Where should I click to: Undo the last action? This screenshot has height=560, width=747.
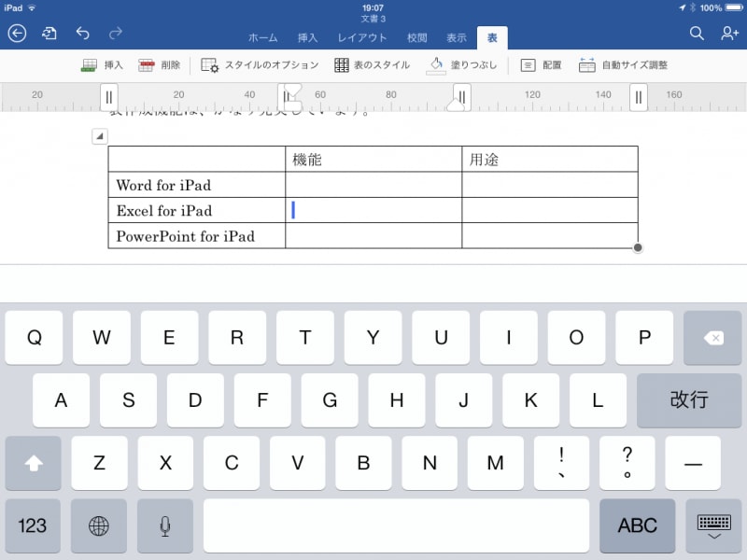(x=82, y=34)
